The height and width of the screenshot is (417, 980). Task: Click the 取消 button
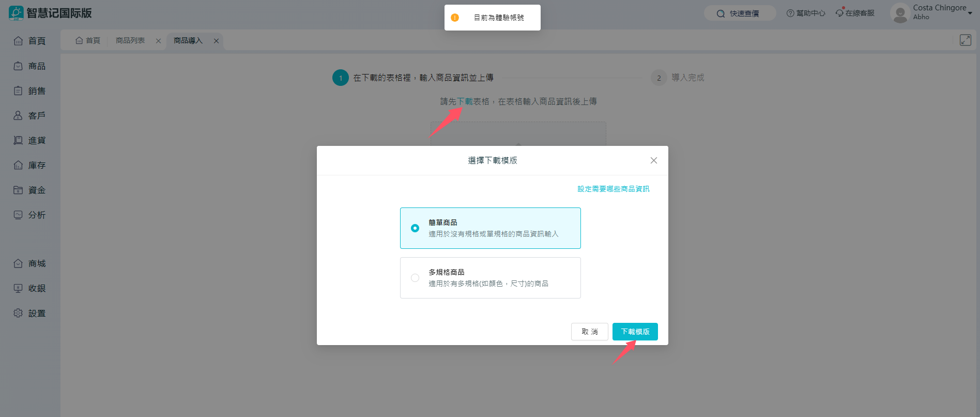point(589,332)
